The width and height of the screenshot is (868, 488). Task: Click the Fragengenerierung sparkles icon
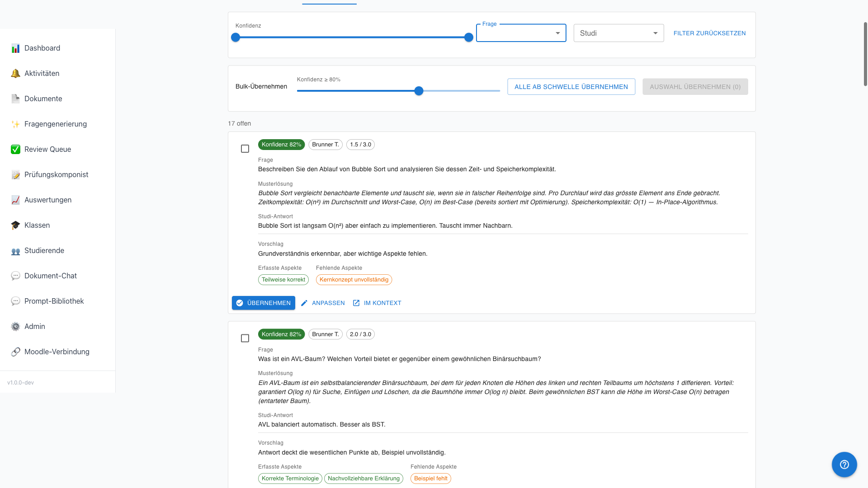tap(15, 124)
